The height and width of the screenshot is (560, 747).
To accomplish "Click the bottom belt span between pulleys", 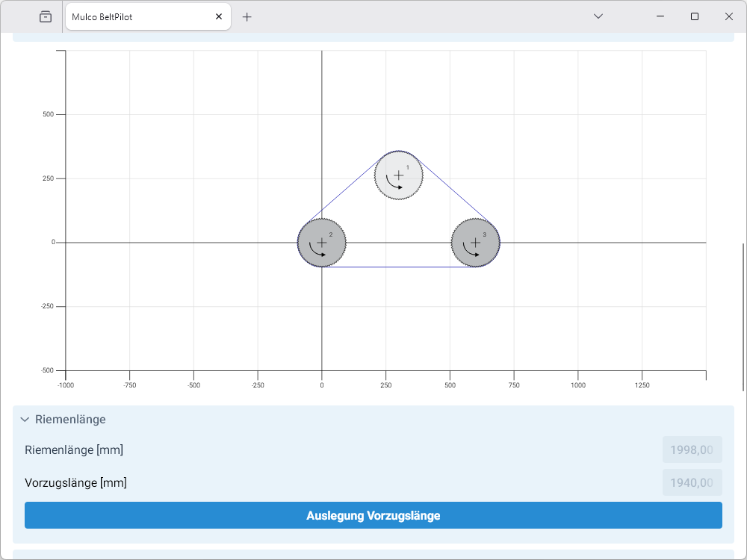I will click(x=398, y=267).
